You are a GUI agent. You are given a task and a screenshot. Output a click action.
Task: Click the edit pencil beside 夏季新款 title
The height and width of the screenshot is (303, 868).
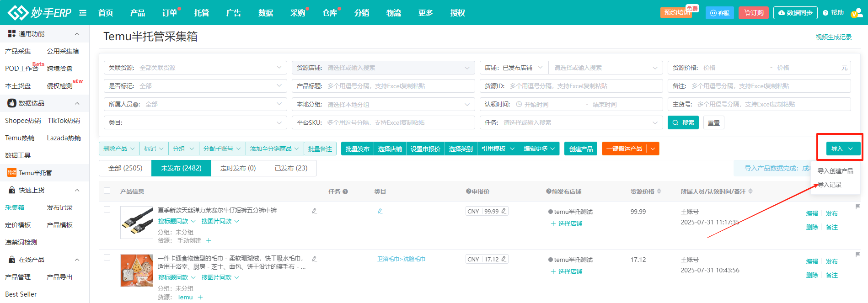(314, 211)
